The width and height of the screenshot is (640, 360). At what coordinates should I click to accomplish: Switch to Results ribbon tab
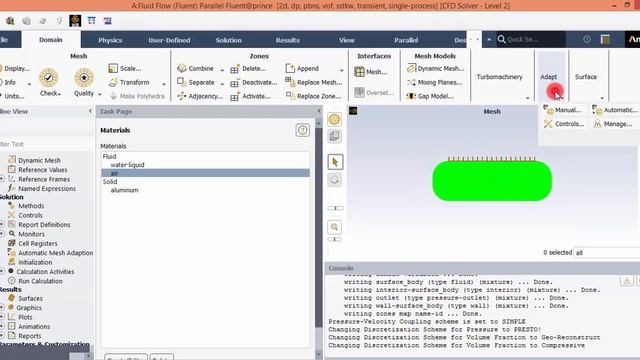coord(288,40)
